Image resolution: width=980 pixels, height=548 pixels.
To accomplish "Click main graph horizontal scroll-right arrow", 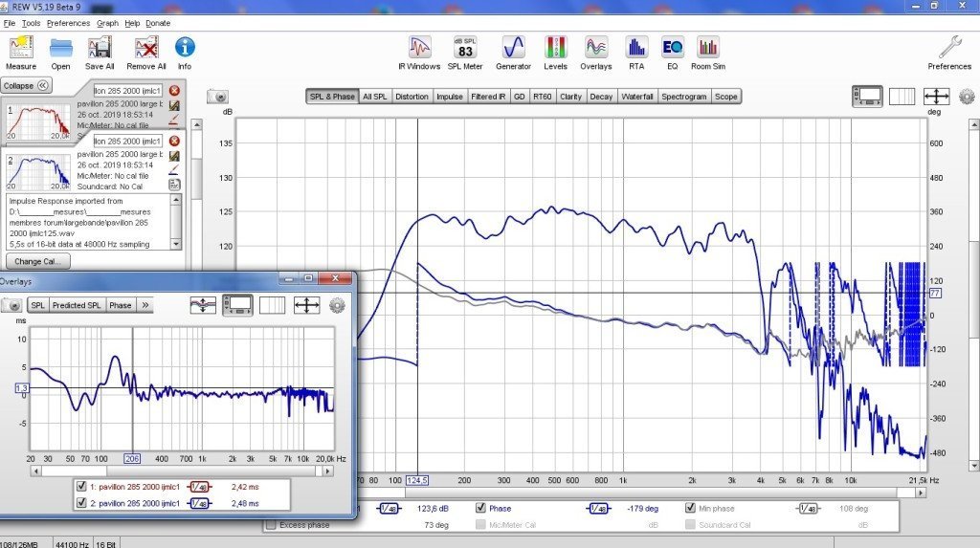I will coord(920,493).
